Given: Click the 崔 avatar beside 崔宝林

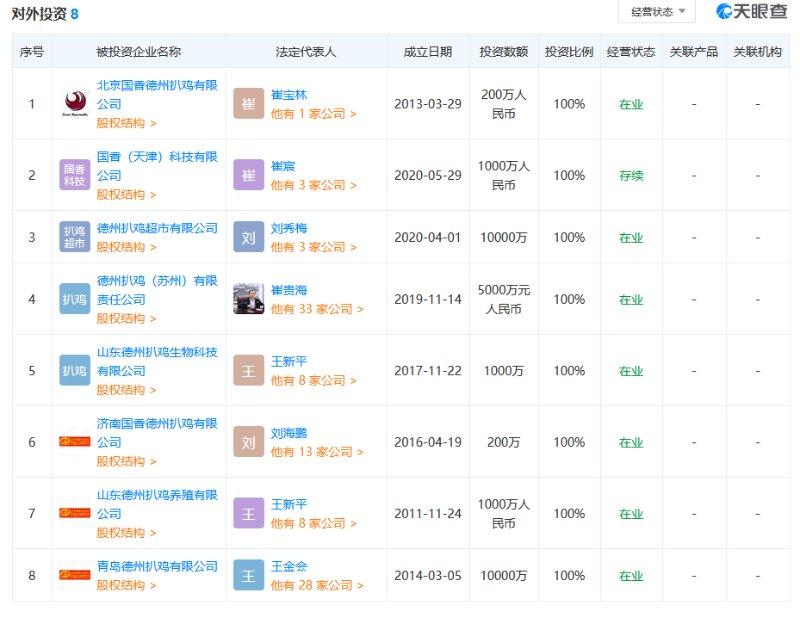Looking at the screenshot, I should pos(248,104).
